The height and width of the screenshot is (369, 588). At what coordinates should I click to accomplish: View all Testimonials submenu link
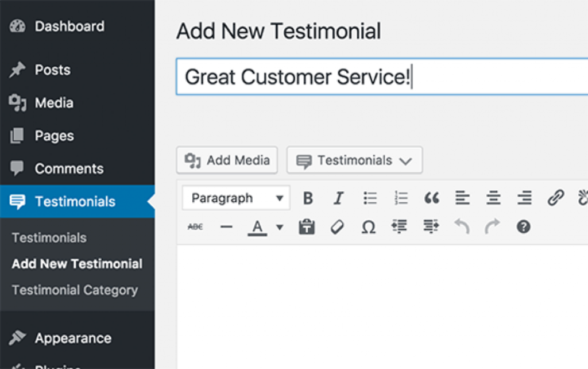49,237
